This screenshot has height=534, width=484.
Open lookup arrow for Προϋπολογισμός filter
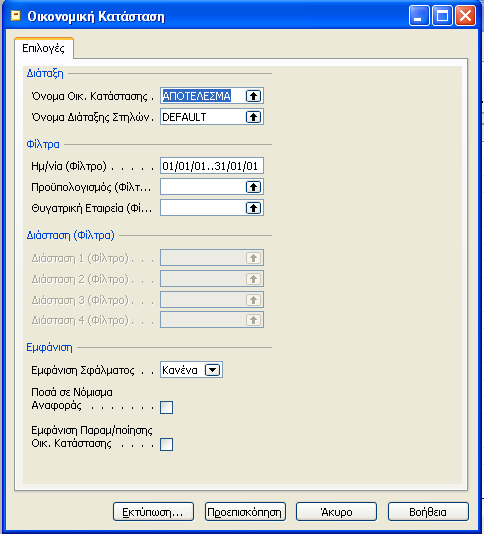(x=253, y=187)
